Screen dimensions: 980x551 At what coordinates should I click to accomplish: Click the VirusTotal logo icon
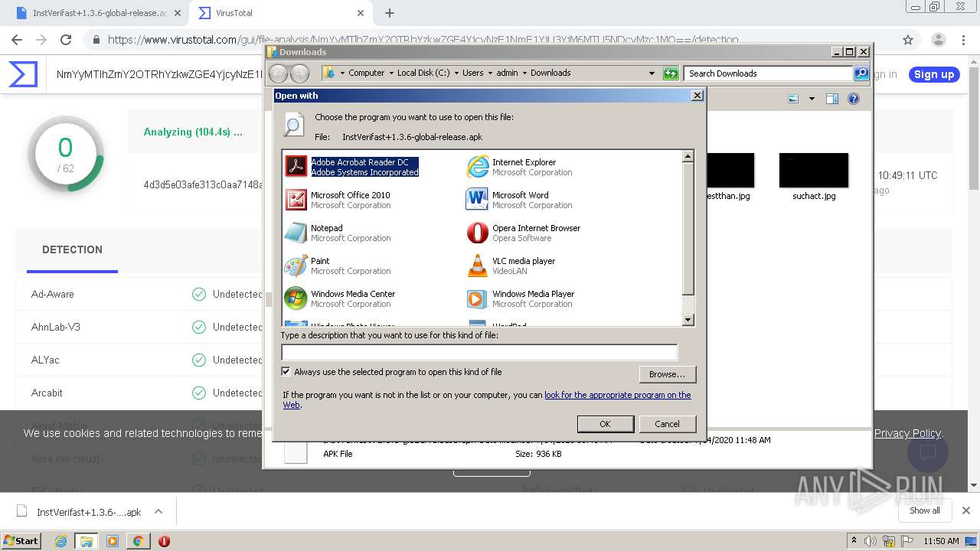click(23, 74)
